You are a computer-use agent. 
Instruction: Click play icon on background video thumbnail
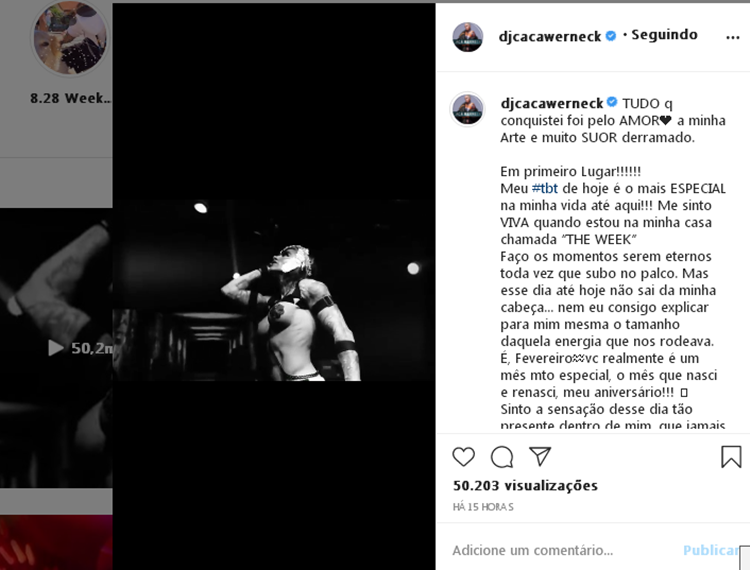coord(55,348)
